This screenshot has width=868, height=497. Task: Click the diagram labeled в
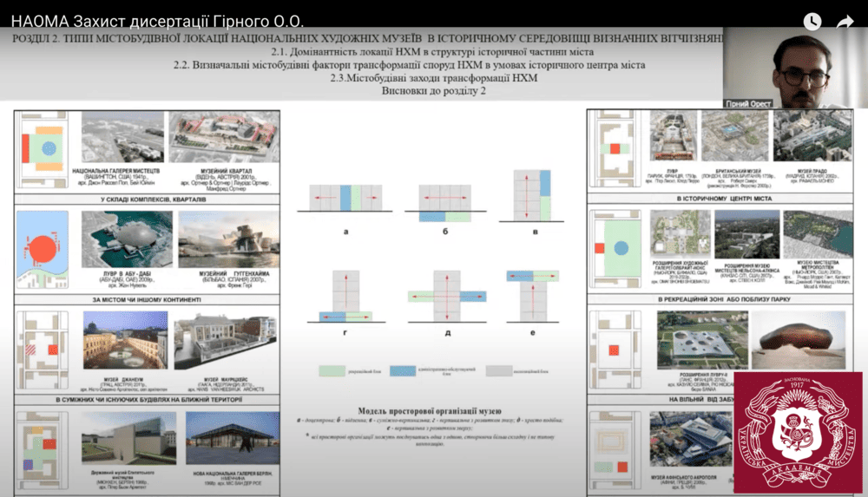coord(531,196)
